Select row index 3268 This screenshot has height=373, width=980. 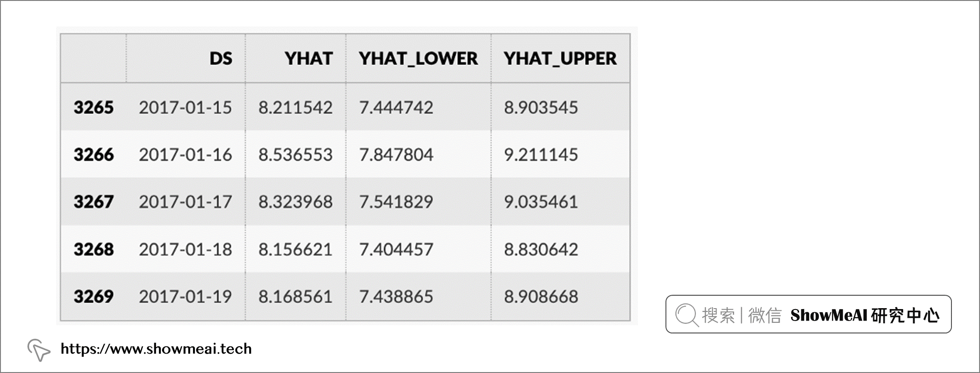pos(93,249)
